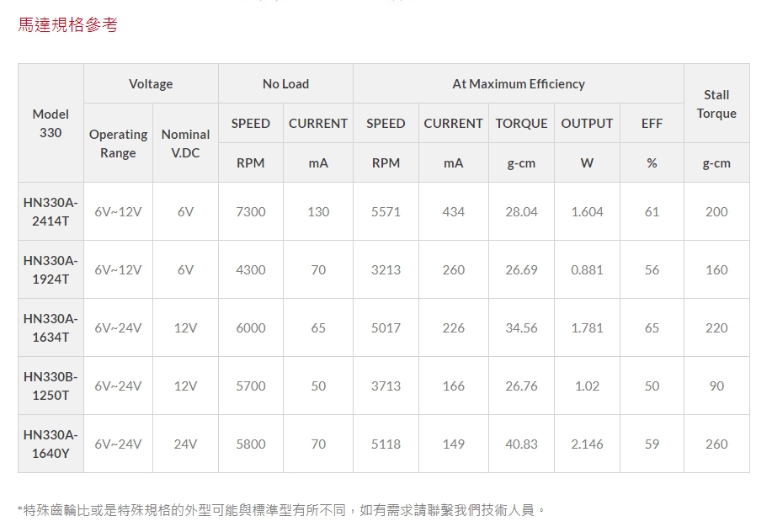Click the EFF column header

(x=652, y=124)
